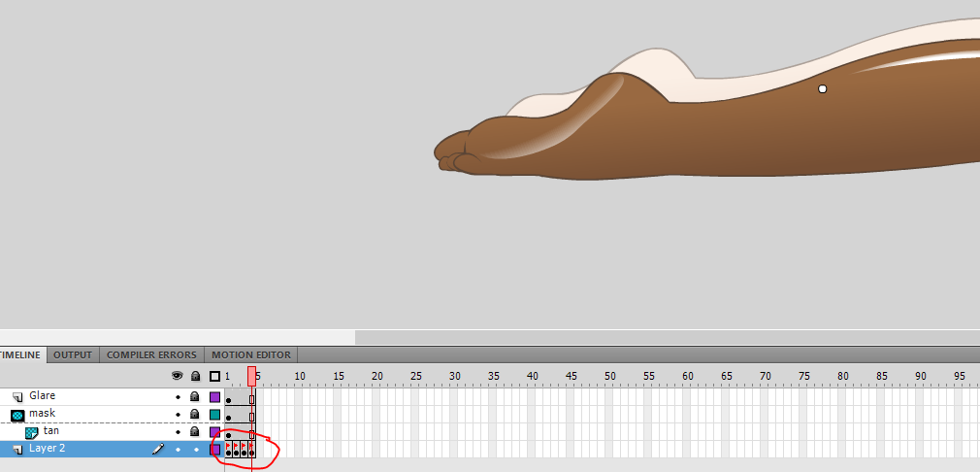Select the Glare layer
This screenshot has width=980, height=472.
coord(43,396)
